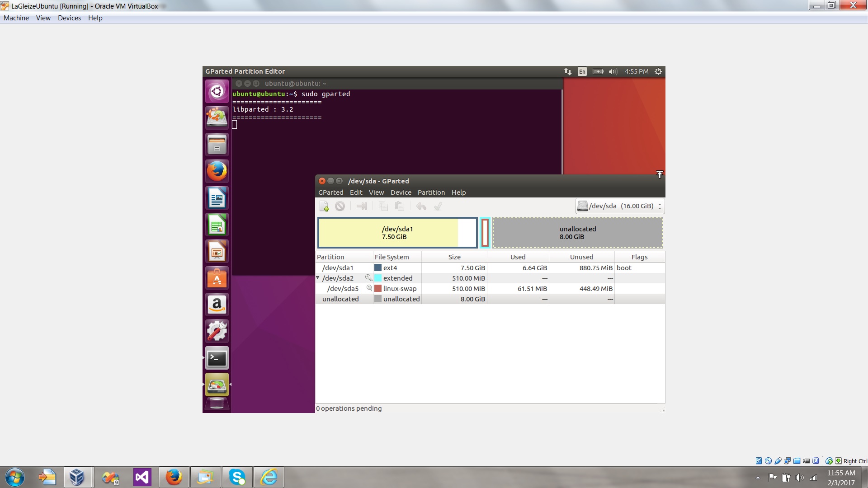The height and width of the screenshot is (488, 868).
Task: Click the battery status indicator in the panel
Action: click(598, 71)
